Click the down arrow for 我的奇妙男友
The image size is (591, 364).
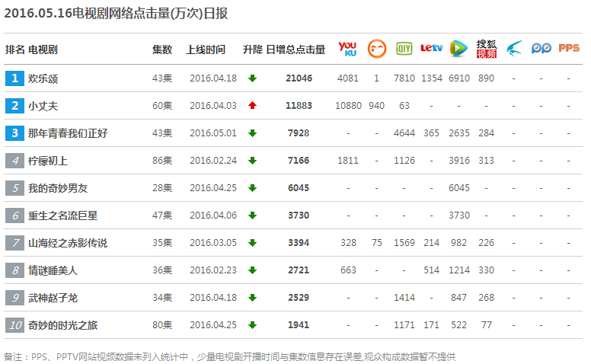(x=253, y=188)
